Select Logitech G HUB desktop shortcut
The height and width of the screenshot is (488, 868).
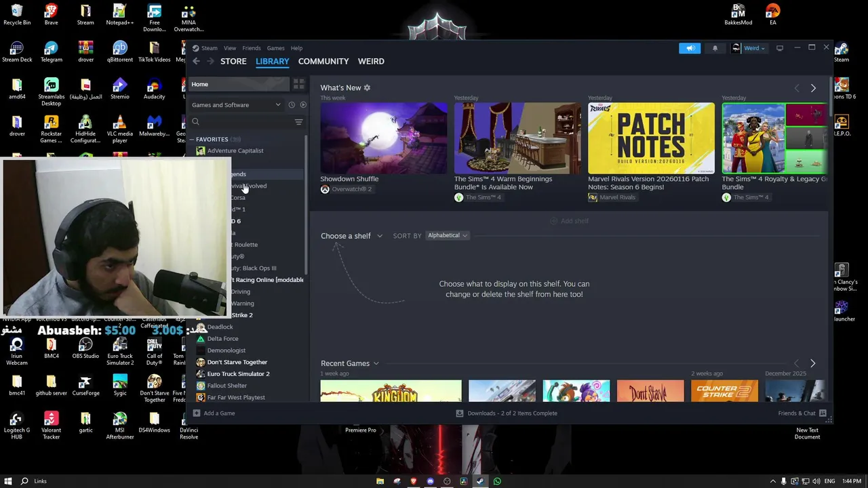(17, 425)
